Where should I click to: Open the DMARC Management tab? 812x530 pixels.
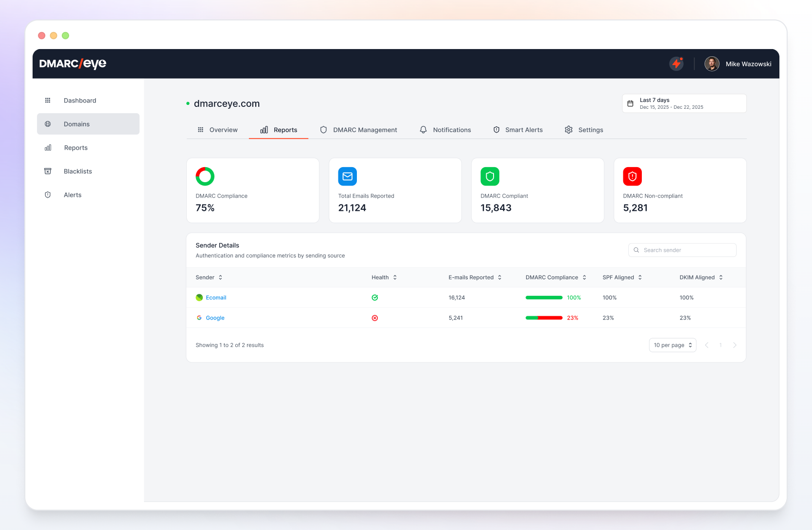pos(358,130)
